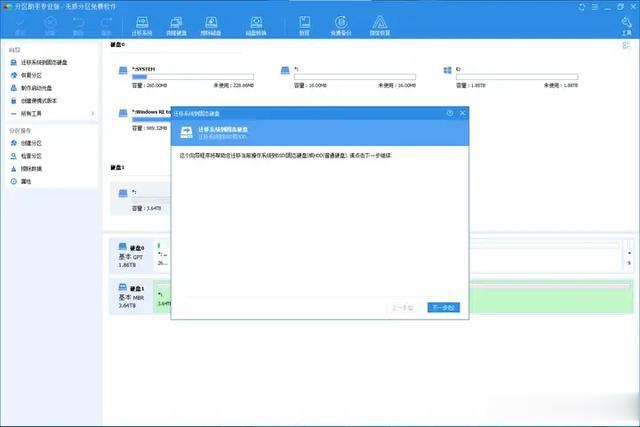This screenshot has width=640, height=427.
Task: Click the large partition bar of 硬盘0 map
Action: [x=546, y=256]
